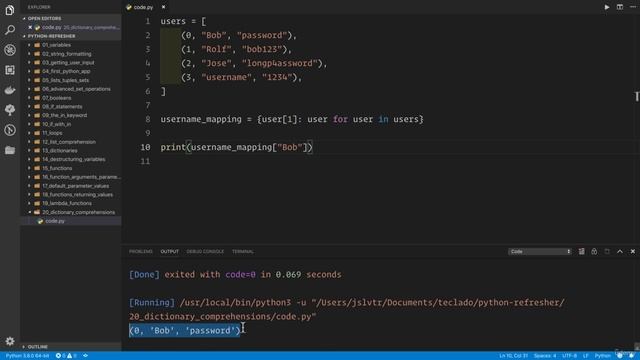Expand the 12_list_comprehension folder
Image resolution: width=640 pixels, height=360 pixels.
[69, 142]
